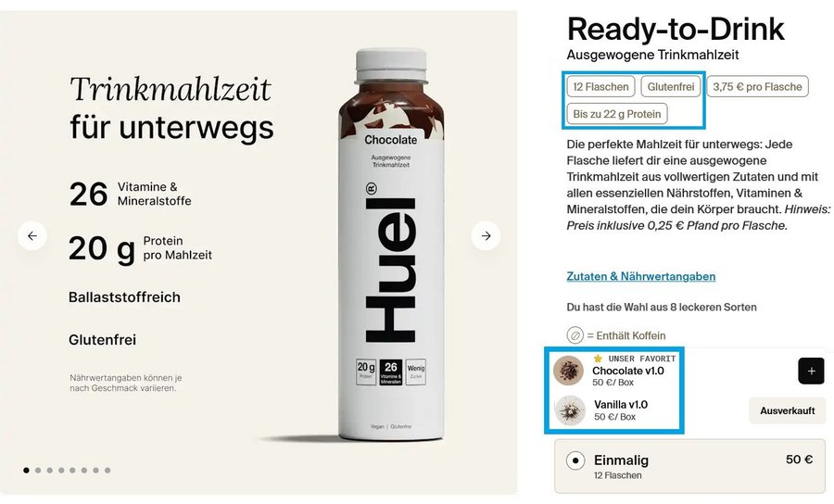Click the Chocolate flavor thumbnail
834x504 pixels.
pos(569,370)
